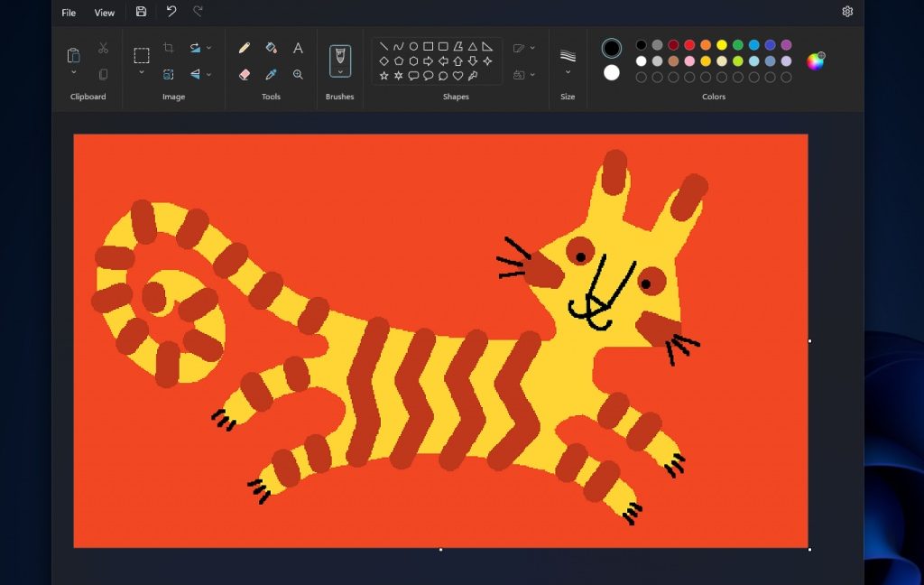Select the Fill bucket tool

271,48
